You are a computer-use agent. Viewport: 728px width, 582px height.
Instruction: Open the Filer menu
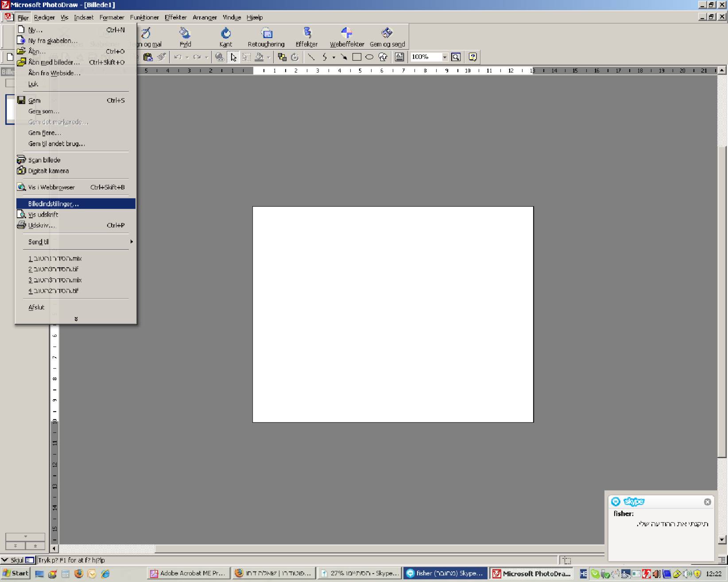click(x=23, y=18)
